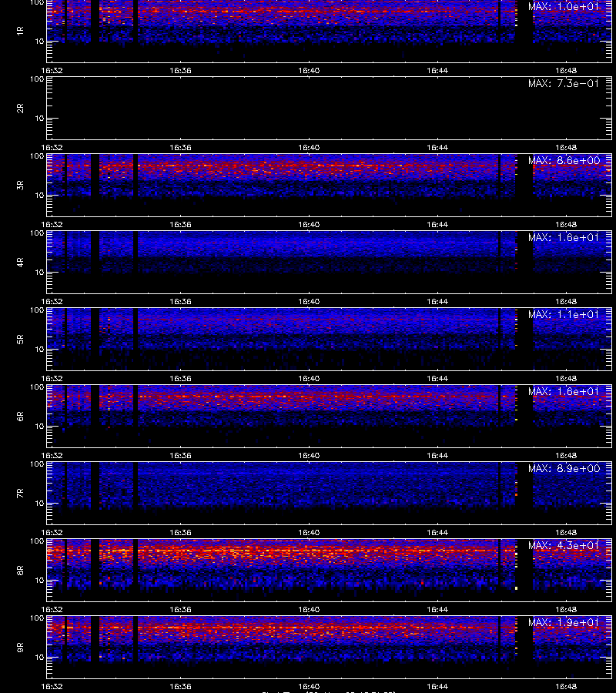Screen dimensions: 616x693
Task: Click the 16:44 time tick below panel 4R
Action: coord(437,301)
